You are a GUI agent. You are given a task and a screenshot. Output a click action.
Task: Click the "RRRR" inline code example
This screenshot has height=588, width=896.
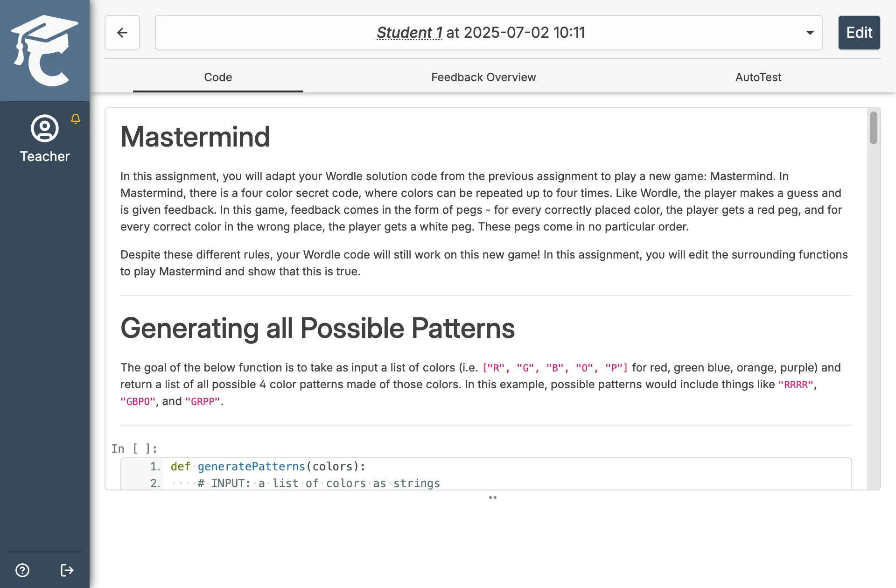coord(796,385)
